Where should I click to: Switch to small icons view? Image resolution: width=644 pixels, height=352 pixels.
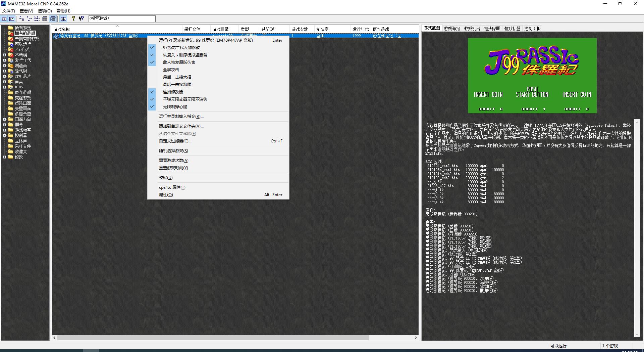click(x=29, y=19)
